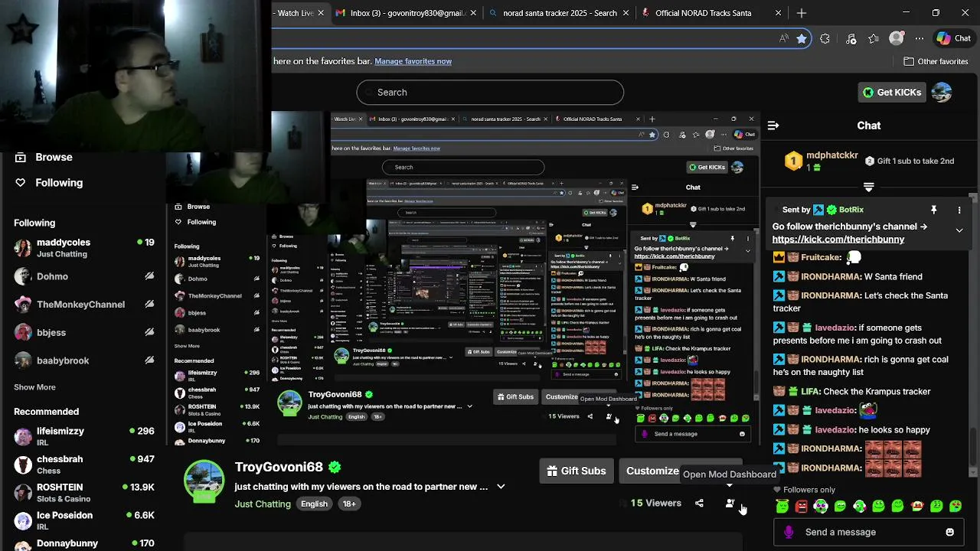The image size is (980, 551).
Task: Collapse the pinned message chevron
Action: 959,230
